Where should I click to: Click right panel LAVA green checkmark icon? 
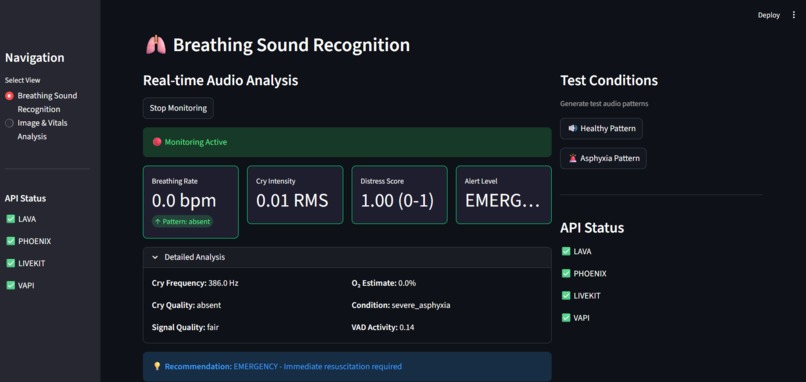[566, 251]
